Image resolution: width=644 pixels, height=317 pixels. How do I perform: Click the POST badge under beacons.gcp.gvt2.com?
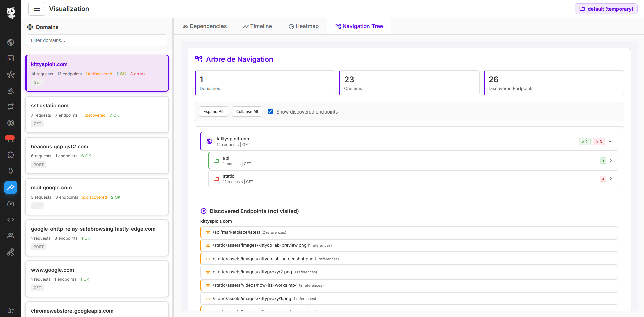[x=39, y=165]
